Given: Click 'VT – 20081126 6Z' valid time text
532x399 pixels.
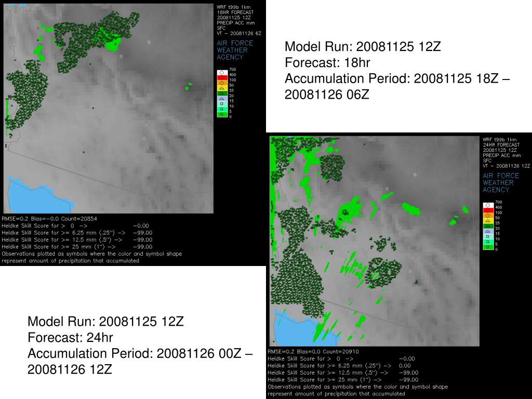Looking at the screenshot, I should 239,33.
